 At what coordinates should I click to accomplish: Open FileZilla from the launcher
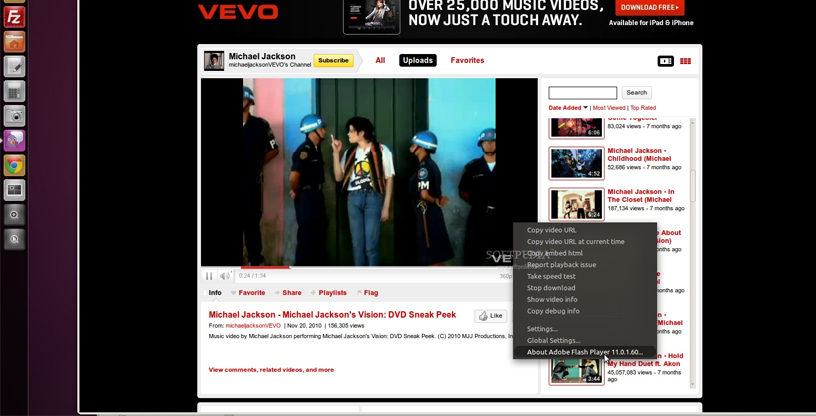tap(15, 17)
